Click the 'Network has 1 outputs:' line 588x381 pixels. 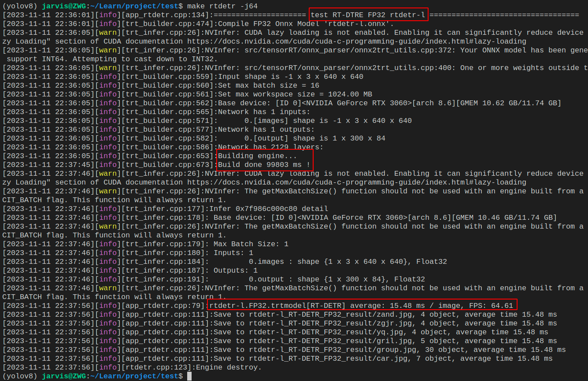(266, 129)
